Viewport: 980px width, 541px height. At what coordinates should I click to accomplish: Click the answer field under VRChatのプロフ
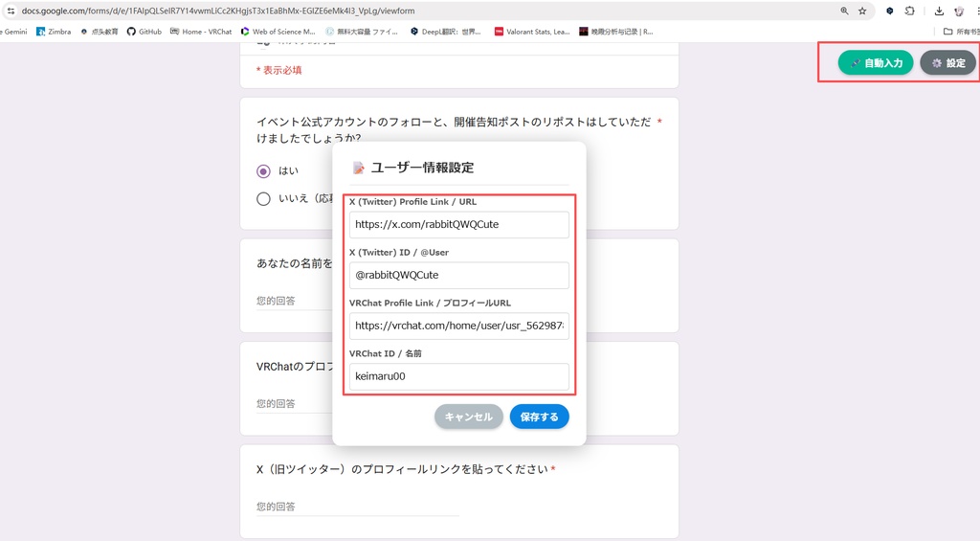[x=294, y=404]
